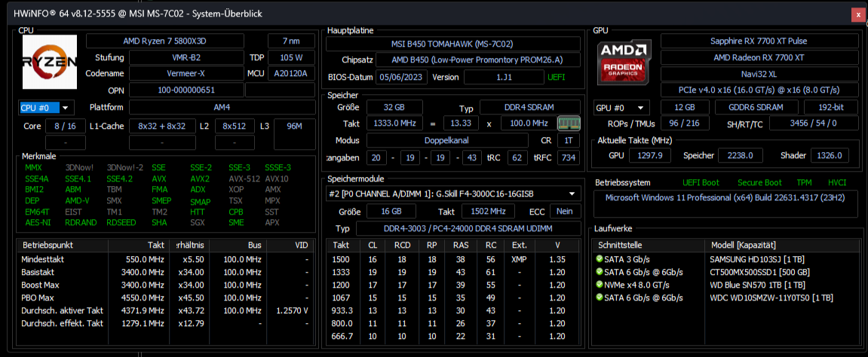This screenshot has width=868, height=357.
Task: Click the AMD Ryzen 7 5800X3D name field
Action: pyautogui.click(x=165, y=41)
